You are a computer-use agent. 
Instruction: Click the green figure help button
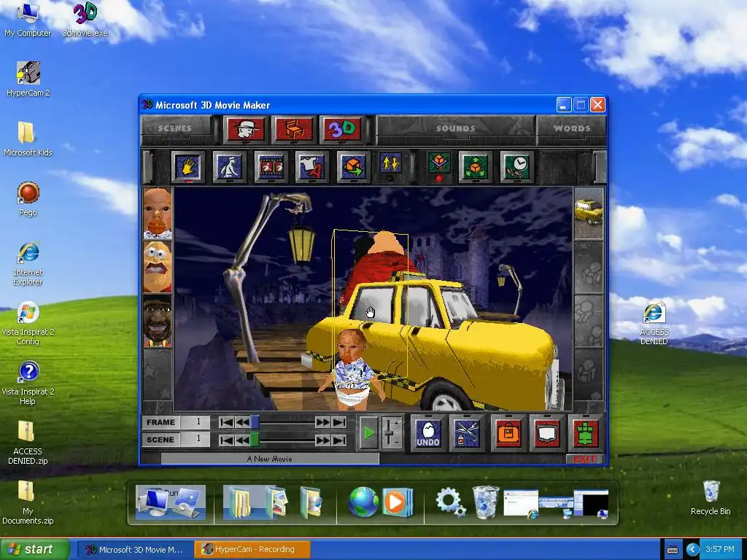[586, 433]
